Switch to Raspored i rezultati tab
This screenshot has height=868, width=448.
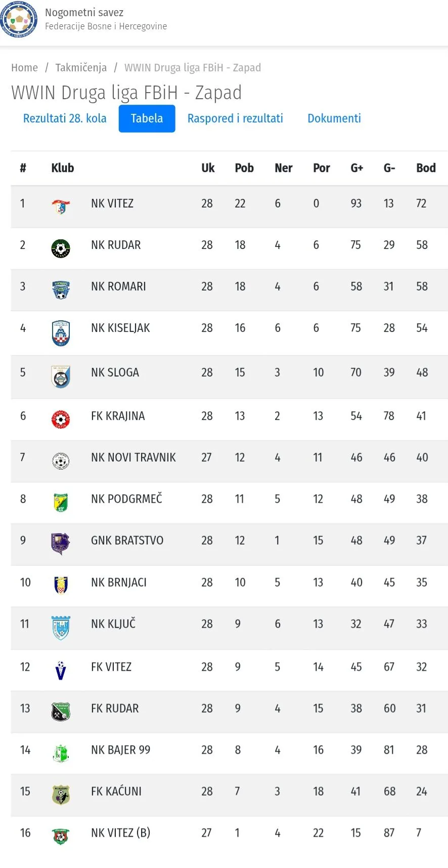[235, 118]
